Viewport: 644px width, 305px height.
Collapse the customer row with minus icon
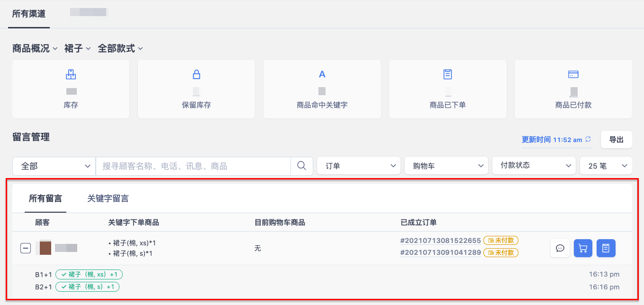(x=26, y=248)
